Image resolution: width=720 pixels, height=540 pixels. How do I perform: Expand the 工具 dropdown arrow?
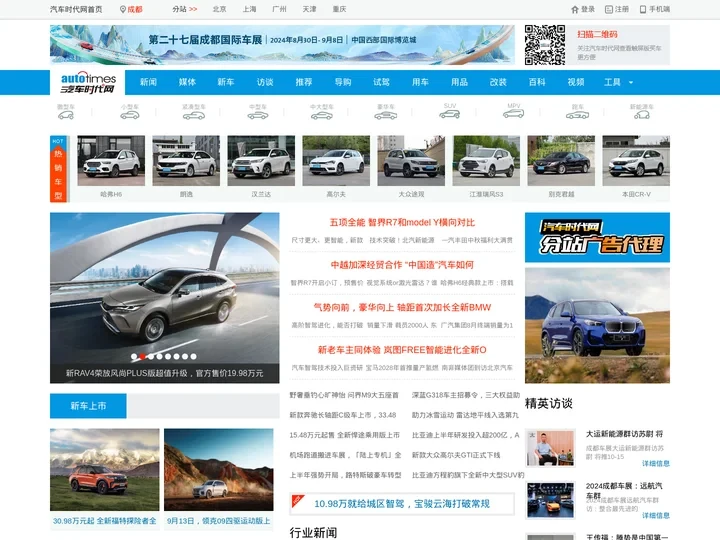631,83
